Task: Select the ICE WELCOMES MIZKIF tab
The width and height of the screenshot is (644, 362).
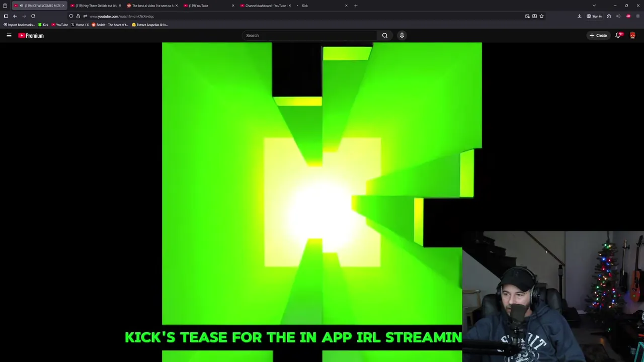Action: pyautogui.click(x=39, y=6)
